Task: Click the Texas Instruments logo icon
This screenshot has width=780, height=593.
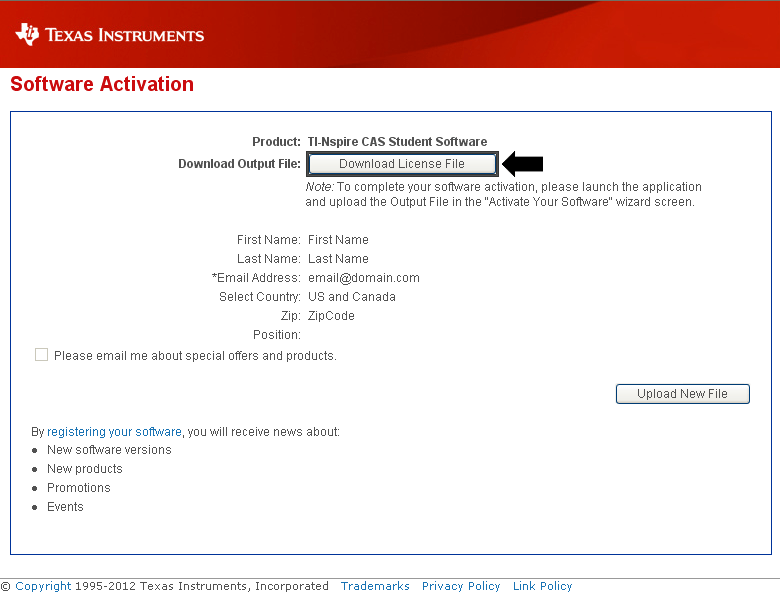Action: click(x=27, y=34)
